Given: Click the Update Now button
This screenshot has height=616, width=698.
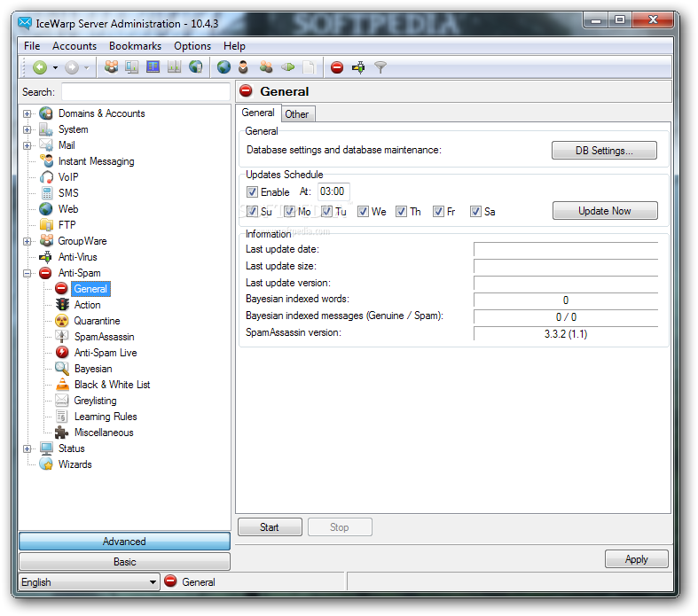Looking at the screenshot, I should pyautogui.click(x=605, y=211).
